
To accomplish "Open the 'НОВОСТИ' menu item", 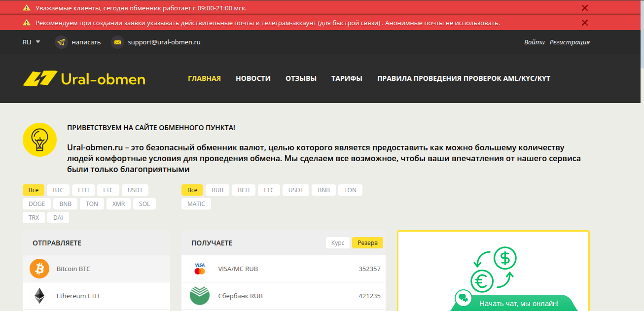I will 253,78.
